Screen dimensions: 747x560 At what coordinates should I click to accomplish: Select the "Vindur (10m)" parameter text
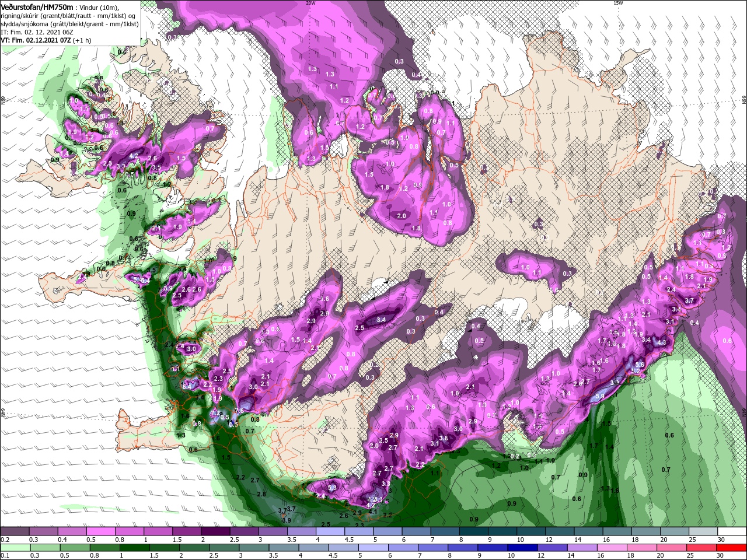[99, 8]
